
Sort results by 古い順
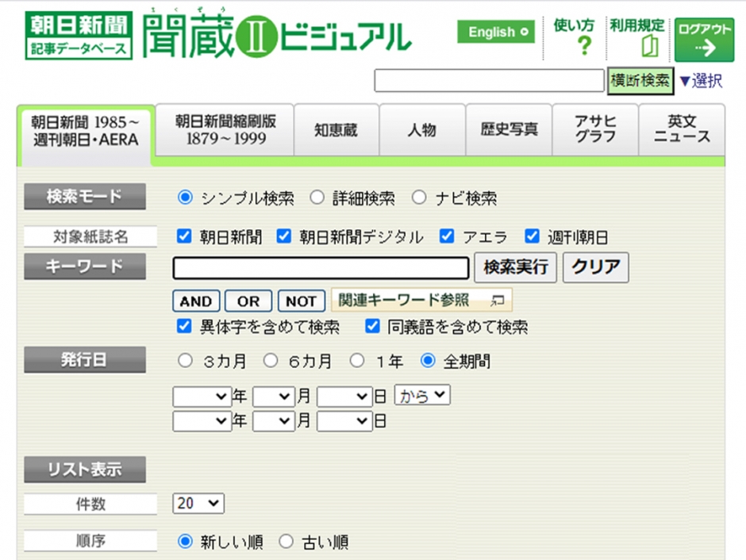286,541
